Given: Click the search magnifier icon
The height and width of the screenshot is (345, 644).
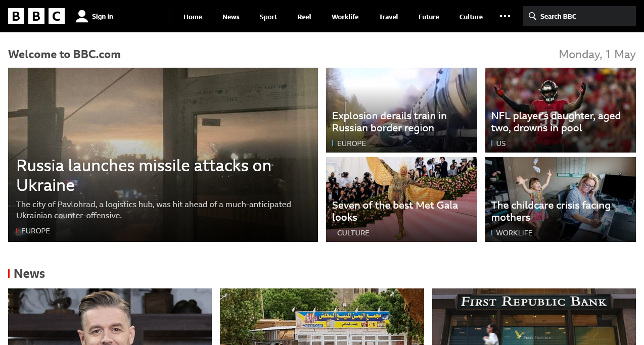Looking at the screenshot, I should pyautogui.click(x=532, y=16).
